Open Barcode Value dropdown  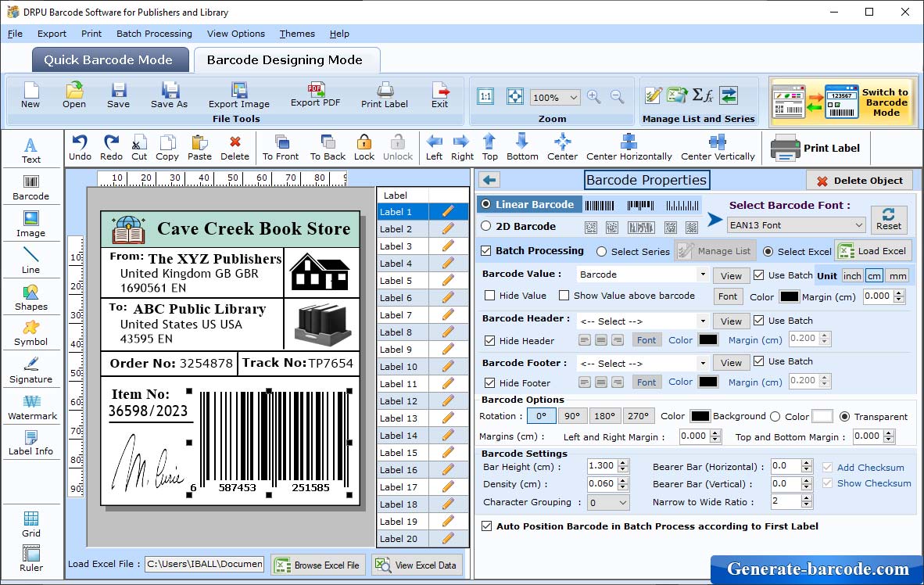click(703, 275)
